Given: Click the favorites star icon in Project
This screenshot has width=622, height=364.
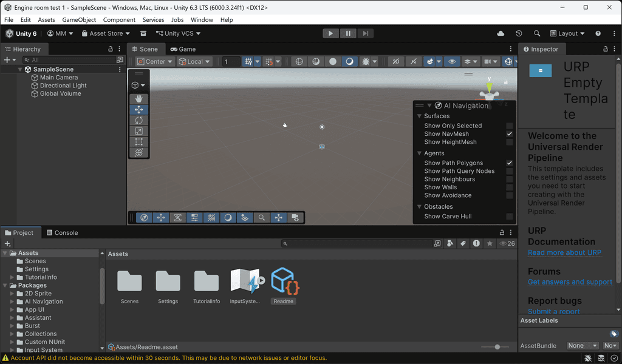Looking at the screenshot, I should [490, 244].
